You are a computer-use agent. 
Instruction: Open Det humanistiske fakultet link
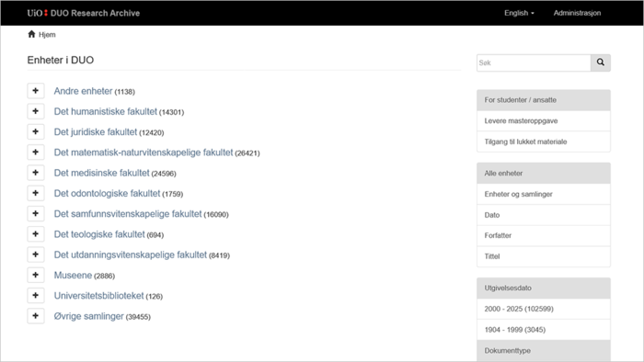pyautogui.click(x=106, y=111)
